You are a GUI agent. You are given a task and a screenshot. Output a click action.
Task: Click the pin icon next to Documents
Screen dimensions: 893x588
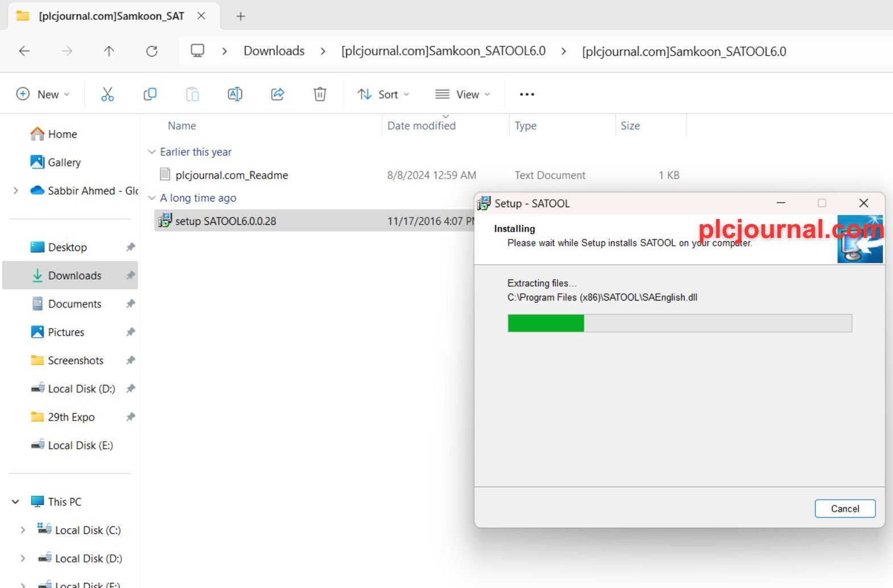130,303
